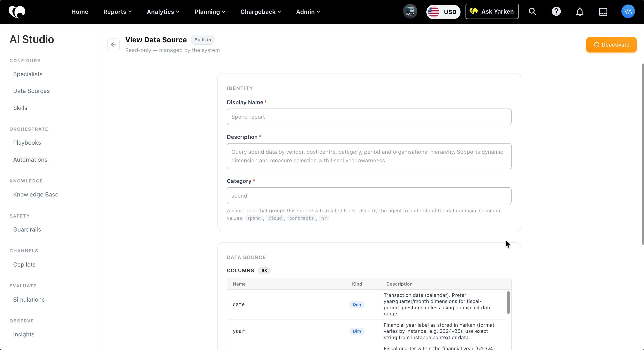
Task: Click the Deactivate button
Action: tap(611, 45)
